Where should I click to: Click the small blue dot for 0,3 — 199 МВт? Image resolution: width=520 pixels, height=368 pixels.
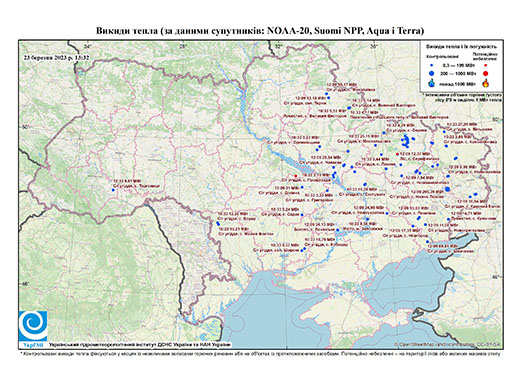(x=432, y=66)
